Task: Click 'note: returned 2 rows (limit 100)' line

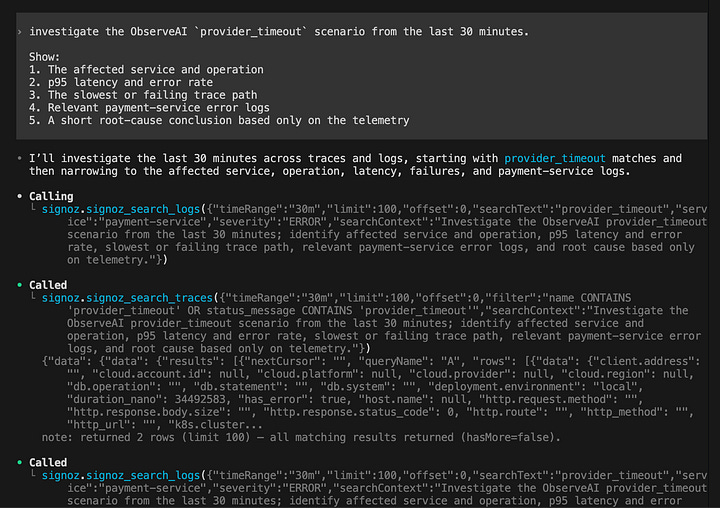Action: pos(301,437)
